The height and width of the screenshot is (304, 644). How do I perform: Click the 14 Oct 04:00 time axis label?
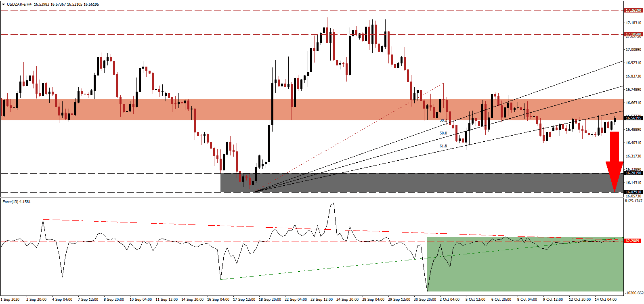605,300
